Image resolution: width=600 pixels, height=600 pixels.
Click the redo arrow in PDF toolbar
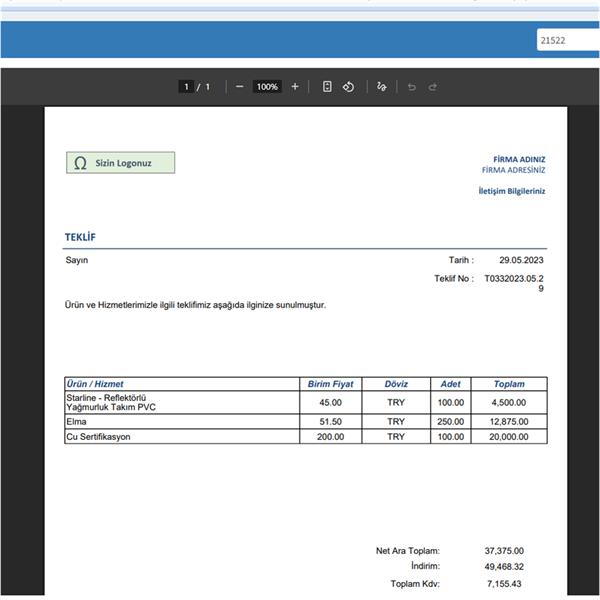click(x=432, y=87)
